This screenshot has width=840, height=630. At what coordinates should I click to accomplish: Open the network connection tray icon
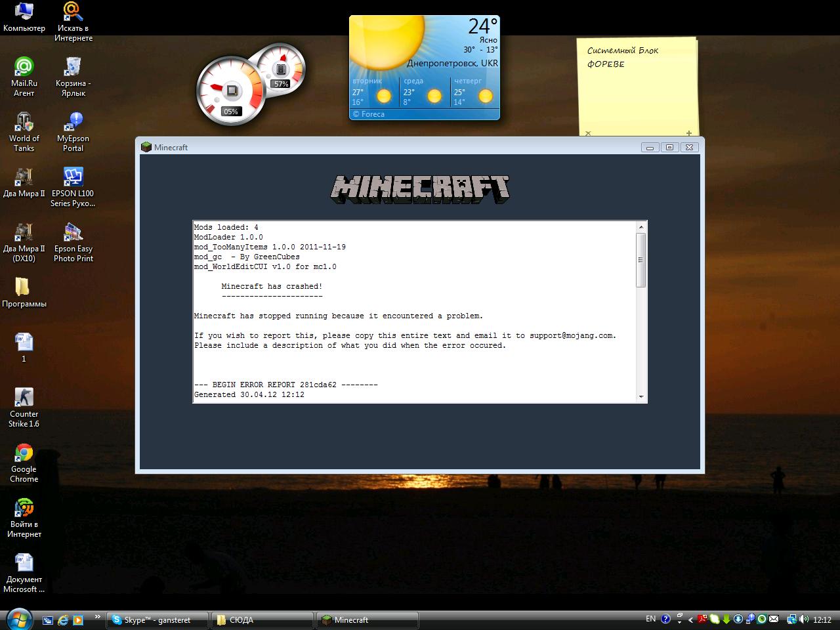[x=792, y=619]
